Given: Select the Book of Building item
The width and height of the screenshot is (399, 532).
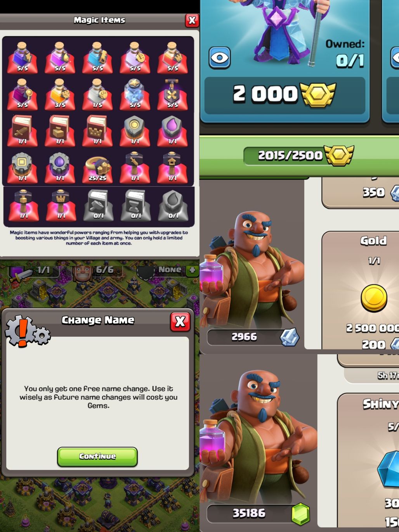Looking at the screenshot, I should point(60,131).
